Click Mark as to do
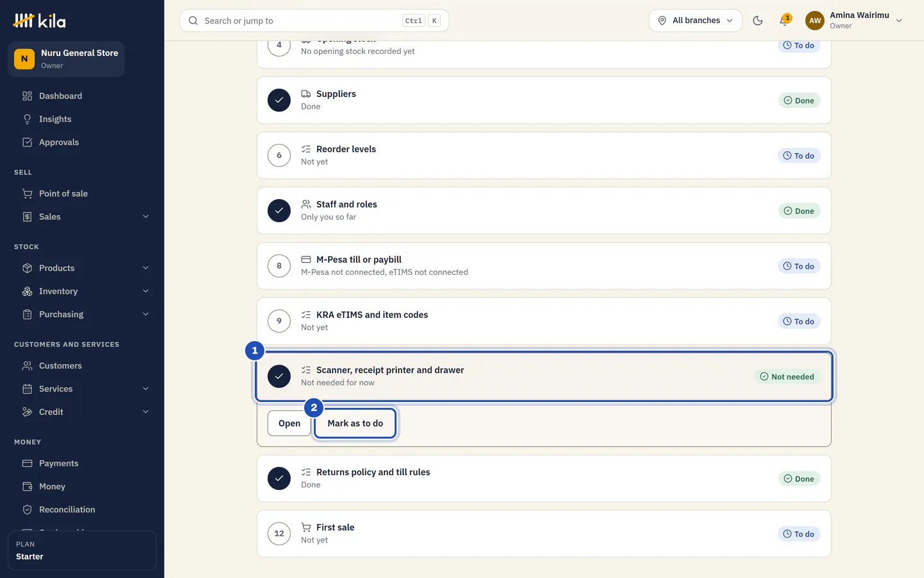Screen dimensions: 924x578 click(355, 423)
